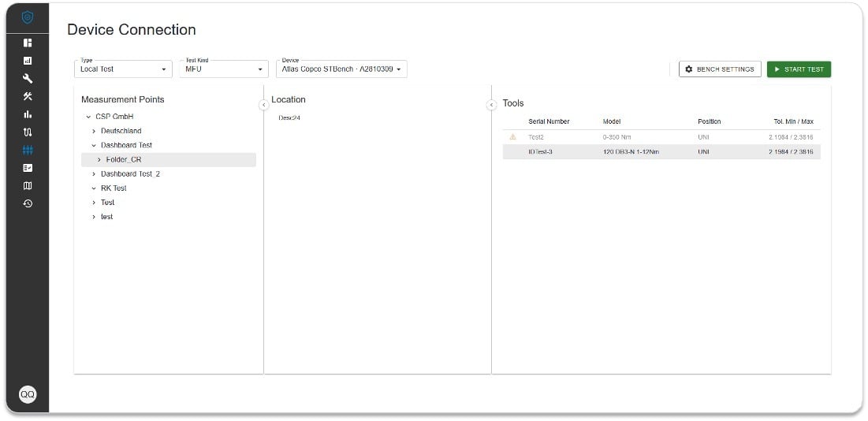Open the bar chart statistics sidebar icon

pyautogui.click(x=28, y=114)
